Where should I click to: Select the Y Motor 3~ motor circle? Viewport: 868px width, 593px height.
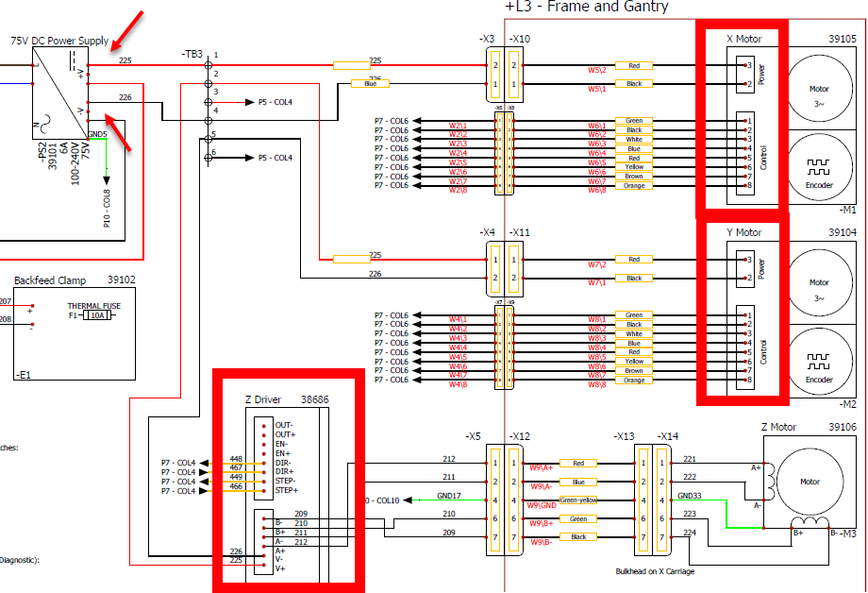(x=819, y=286)
